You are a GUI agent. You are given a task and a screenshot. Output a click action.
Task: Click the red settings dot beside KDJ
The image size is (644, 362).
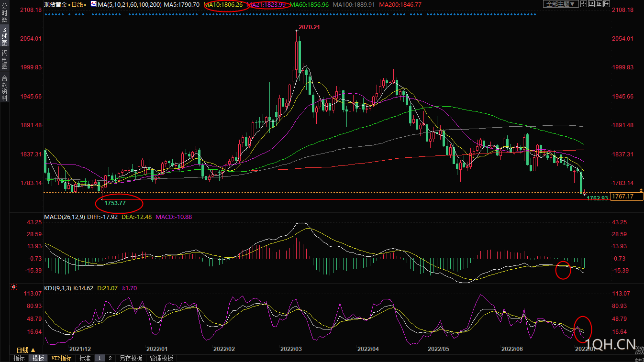click(x=13, y=287)
